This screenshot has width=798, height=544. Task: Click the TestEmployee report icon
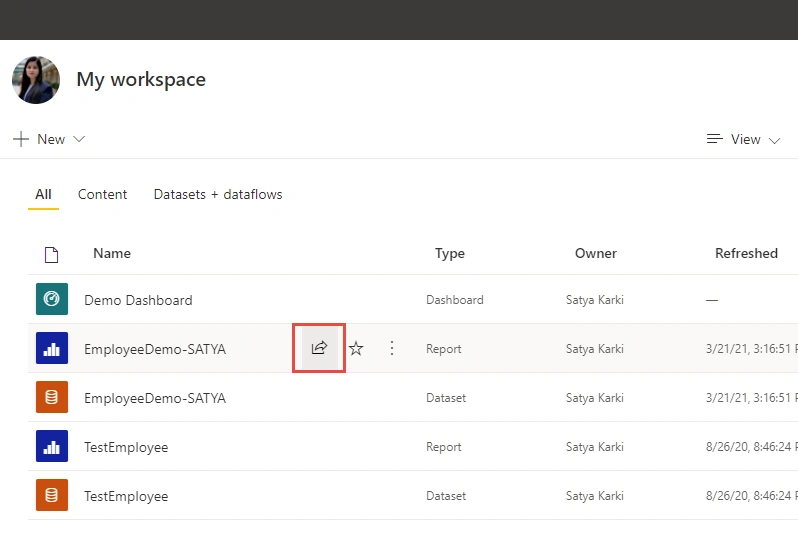(x=52, y=446)
